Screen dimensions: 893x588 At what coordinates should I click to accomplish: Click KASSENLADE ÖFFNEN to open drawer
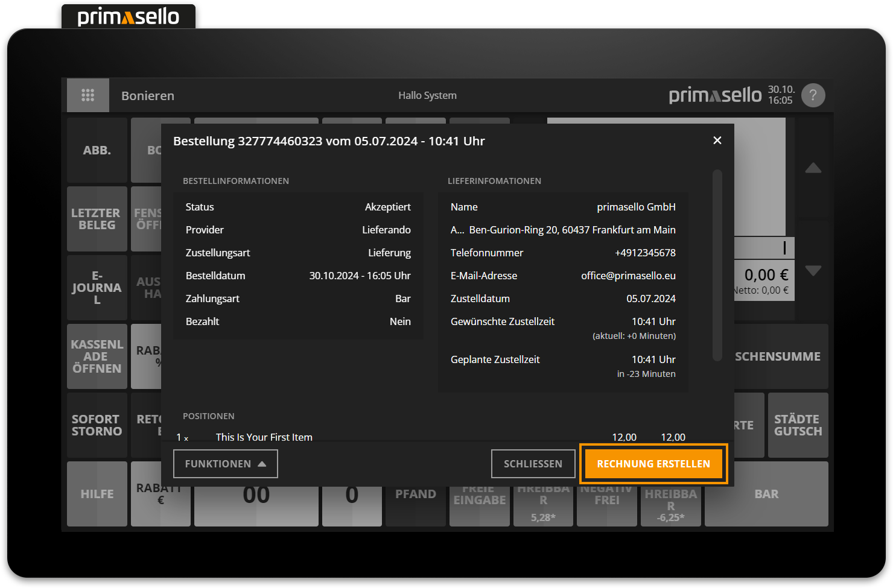[97, 356]
